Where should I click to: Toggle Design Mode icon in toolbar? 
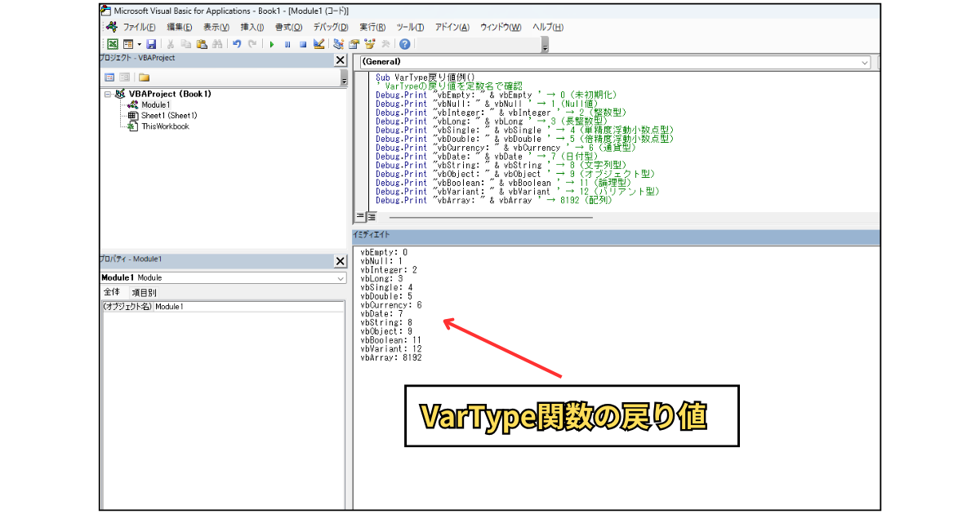[318, 44]
